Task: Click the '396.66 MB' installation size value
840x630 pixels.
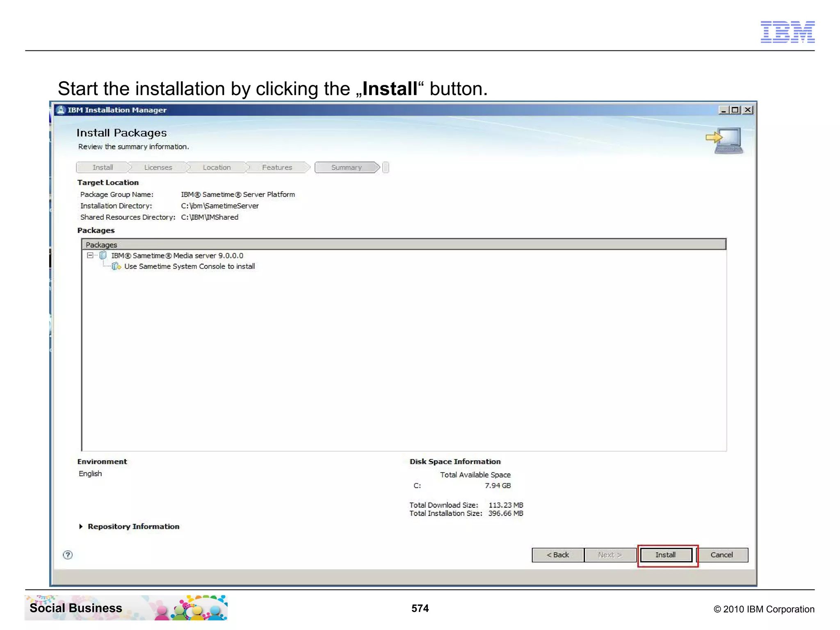Action: [506, 514]
